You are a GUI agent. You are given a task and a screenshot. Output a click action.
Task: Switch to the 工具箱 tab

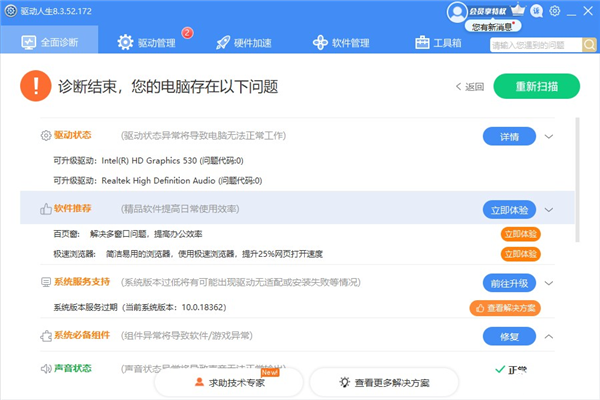point(438,43)
